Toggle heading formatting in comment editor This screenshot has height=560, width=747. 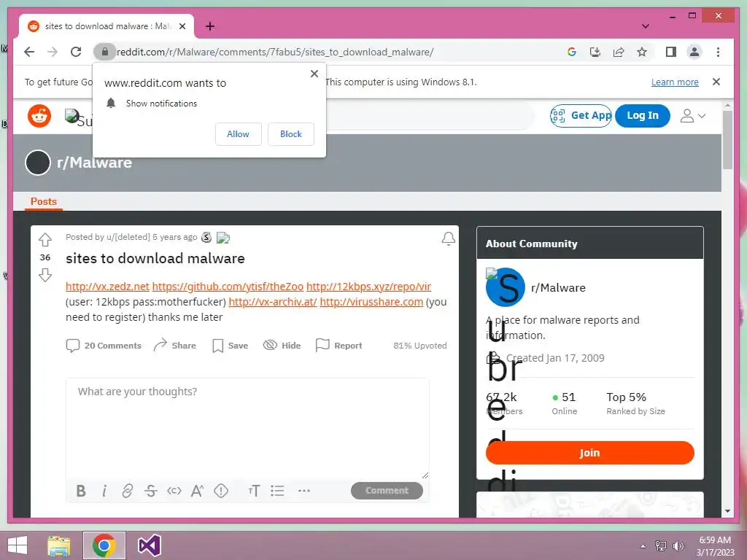click(254, 491)
